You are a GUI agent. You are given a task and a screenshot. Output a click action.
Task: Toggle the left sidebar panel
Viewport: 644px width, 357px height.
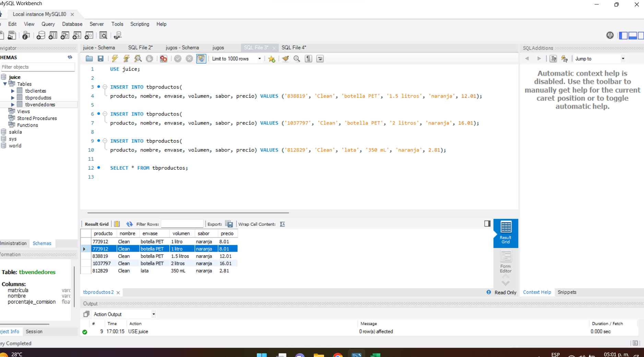[x=623, y=35]
